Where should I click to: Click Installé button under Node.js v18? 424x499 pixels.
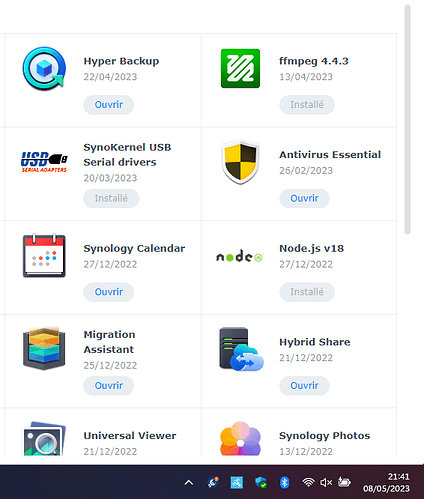(x=307, y=292)
